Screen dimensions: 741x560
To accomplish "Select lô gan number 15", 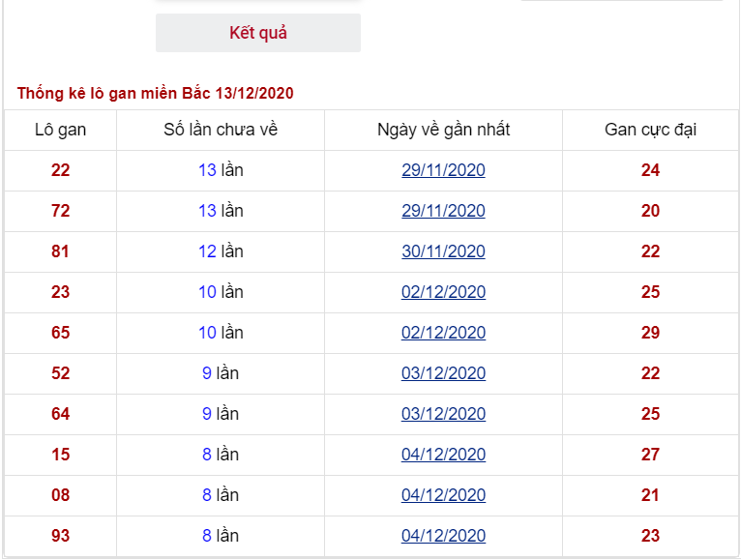I will click(x=61, y=455).
